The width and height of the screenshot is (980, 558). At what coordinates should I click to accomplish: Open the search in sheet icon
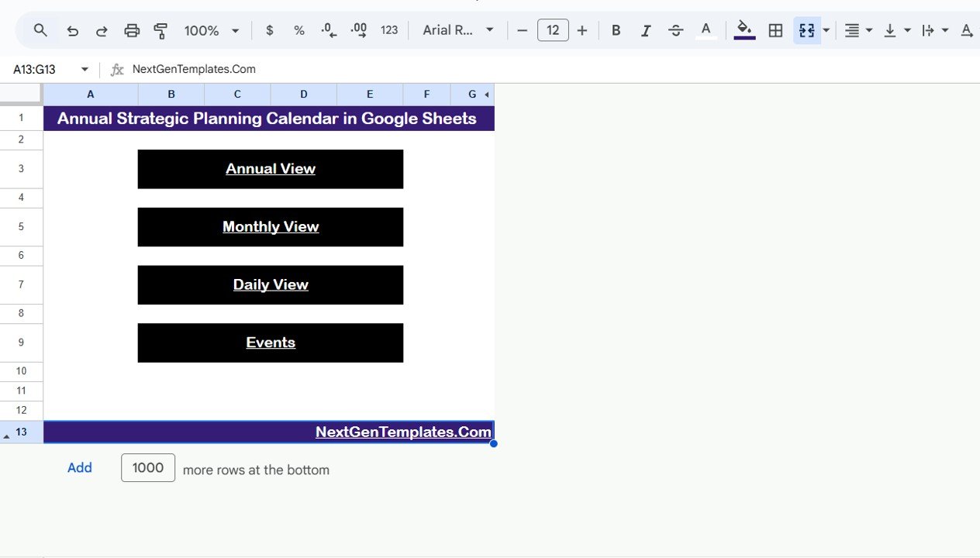(x=40, y=30)
